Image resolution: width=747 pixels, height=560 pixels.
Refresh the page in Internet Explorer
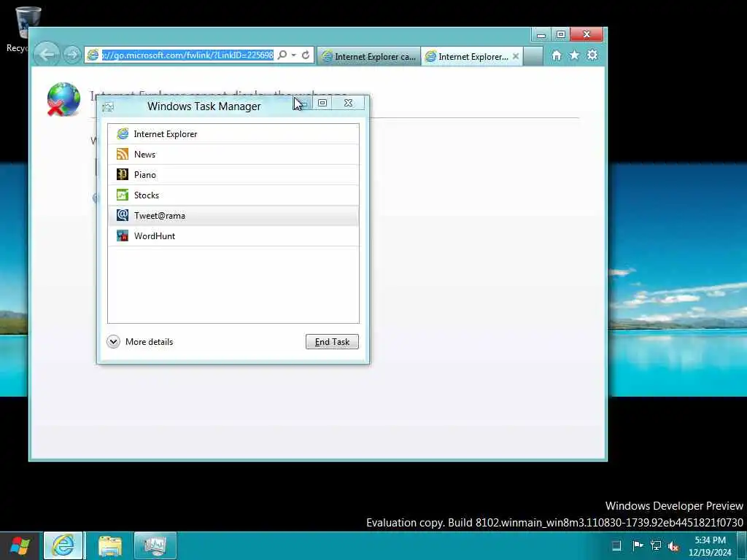tap(306, 55)
